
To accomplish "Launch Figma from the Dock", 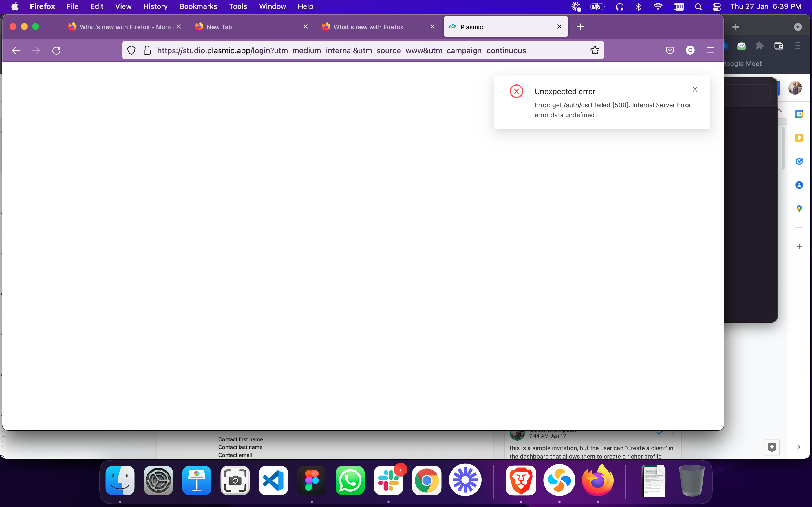I will (x=312, y=481).
